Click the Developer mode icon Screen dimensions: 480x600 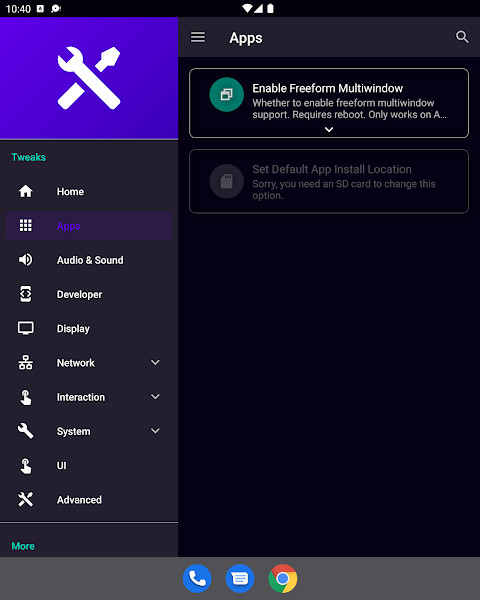coord(26,294)
